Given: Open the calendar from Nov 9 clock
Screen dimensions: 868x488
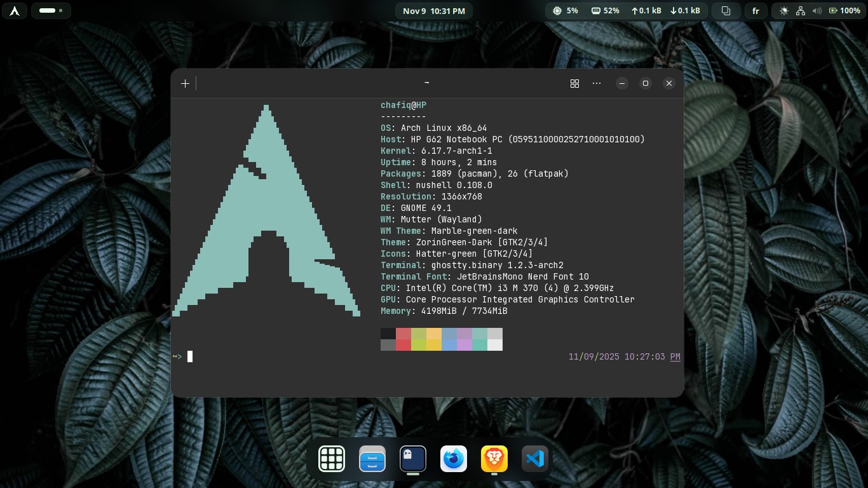Looking at the screenshot, I should pos(434,11).
